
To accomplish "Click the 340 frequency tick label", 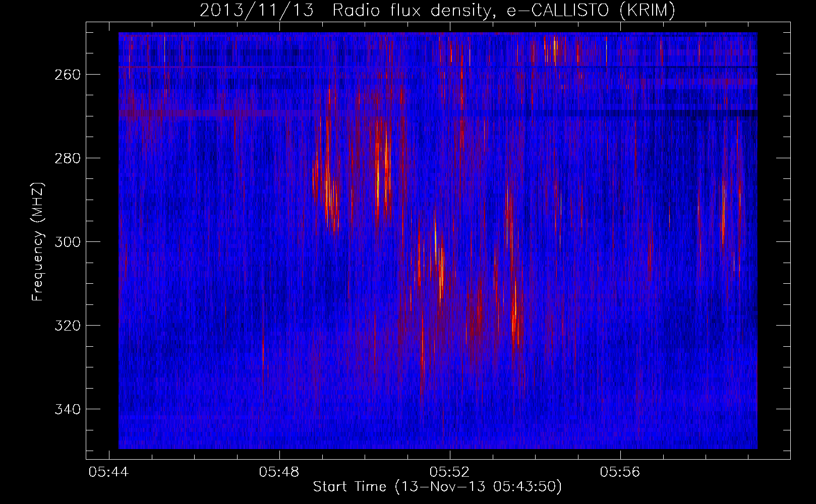I will [x=67, y=409].
